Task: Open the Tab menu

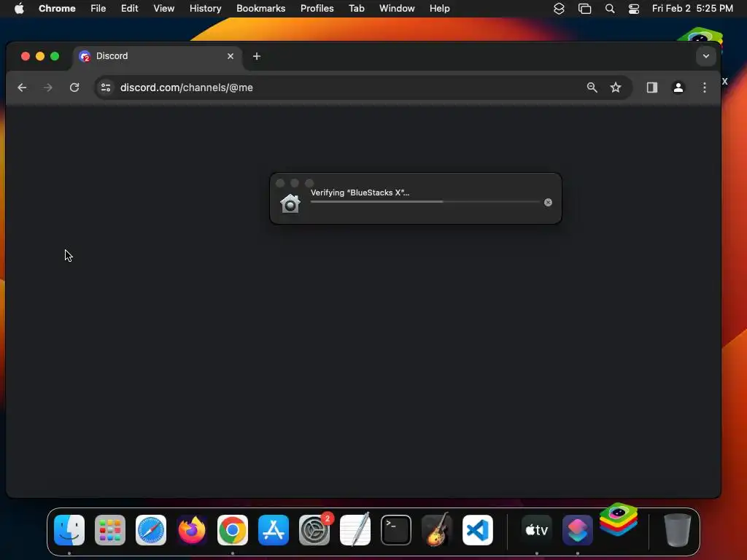Action: (356, 9)
